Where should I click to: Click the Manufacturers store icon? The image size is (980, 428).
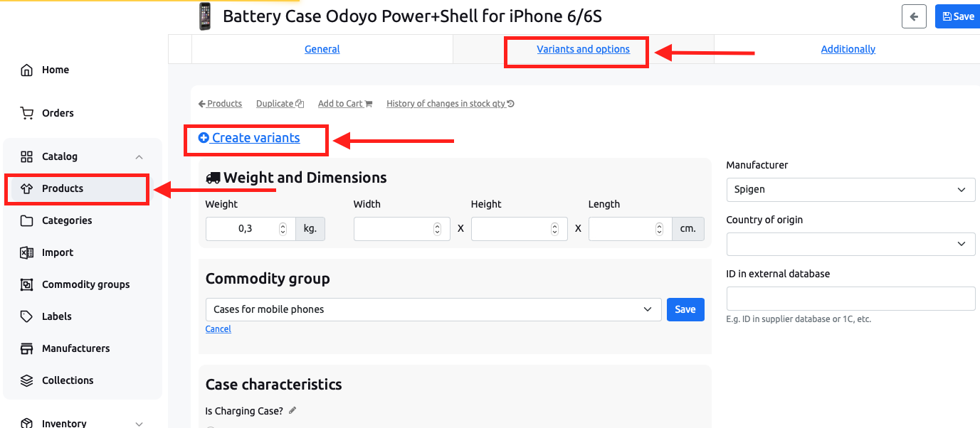pyautogui.click(x=26, y=348)
